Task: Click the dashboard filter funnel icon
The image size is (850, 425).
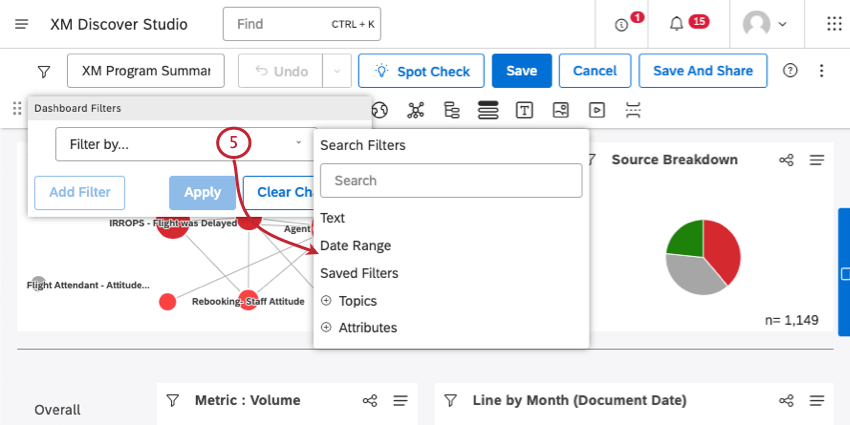Action: [44, 72]
